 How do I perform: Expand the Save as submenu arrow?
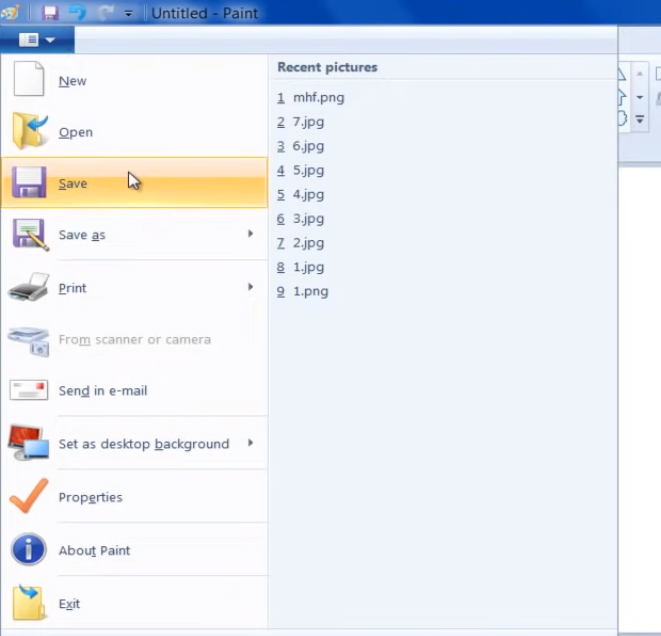(x=250, y=235)
